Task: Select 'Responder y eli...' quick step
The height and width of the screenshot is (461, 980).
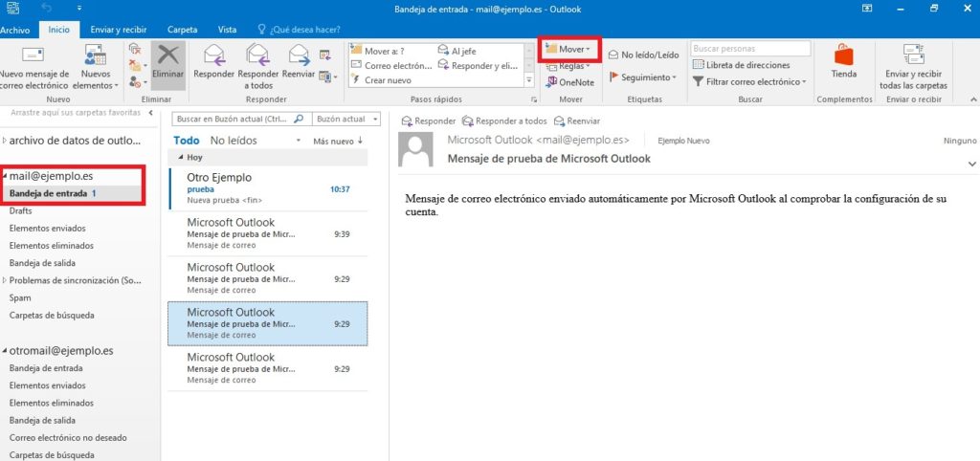Action: (x=479, y=65)
